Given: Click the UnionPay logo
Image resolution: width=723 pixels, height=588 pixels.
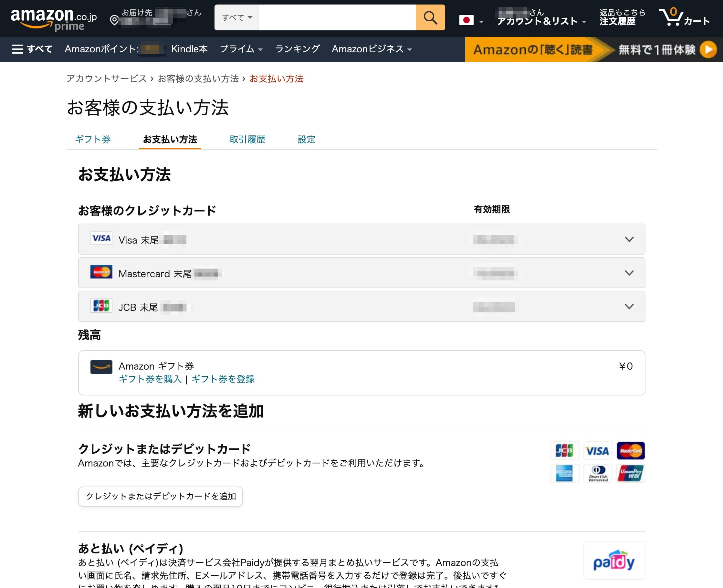Looking at the screenshot, I should pyautogui.click(x=631, y=473).
